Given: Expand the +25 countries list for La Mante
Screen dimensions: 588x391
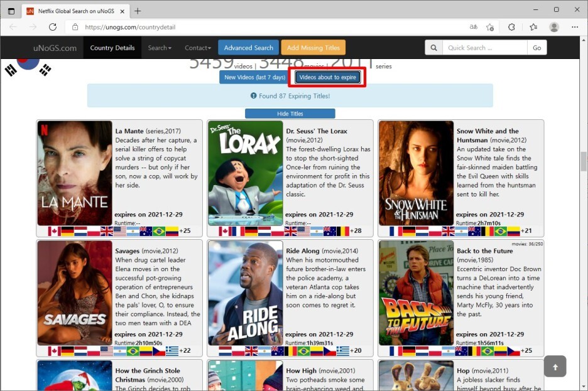Looking at the screenshot, I should (185, 231).
